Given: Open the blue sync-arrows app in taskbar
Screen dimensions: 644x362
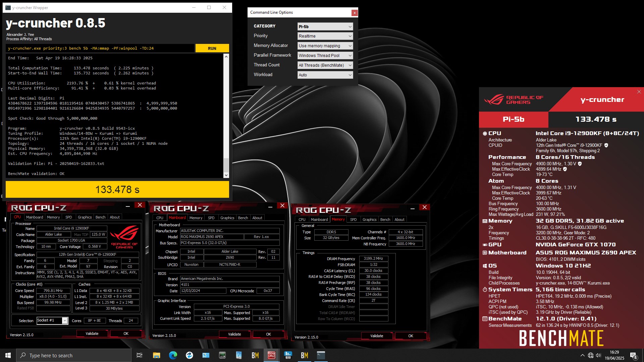Looking at the screenshot, I should [189, 355].
